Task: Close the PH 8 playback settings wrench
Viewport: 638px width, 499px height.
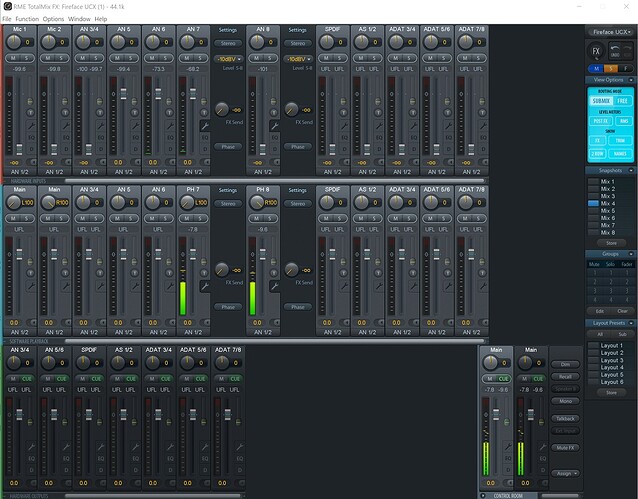Action: pyautogui.click(x=275, y=286)
